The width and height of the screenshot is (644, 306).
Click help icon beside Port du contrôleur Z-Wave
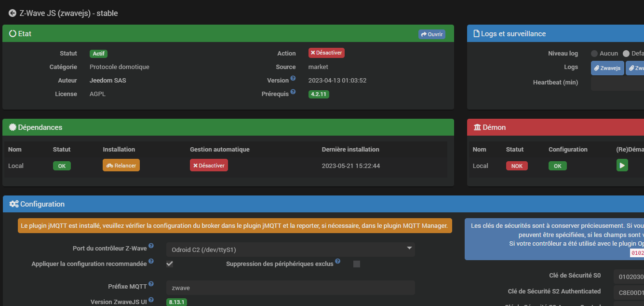pos(151,247)
